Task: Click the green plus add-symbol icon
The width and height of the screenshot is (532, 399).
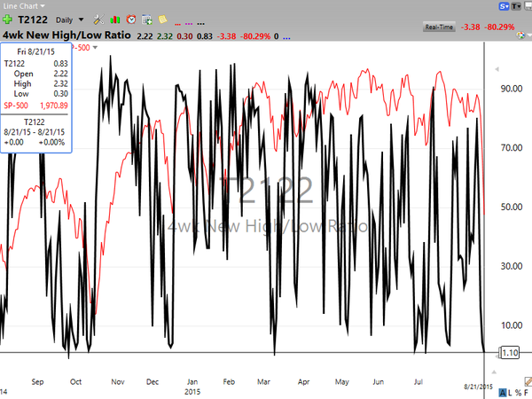Action: [x=7, y=20]
